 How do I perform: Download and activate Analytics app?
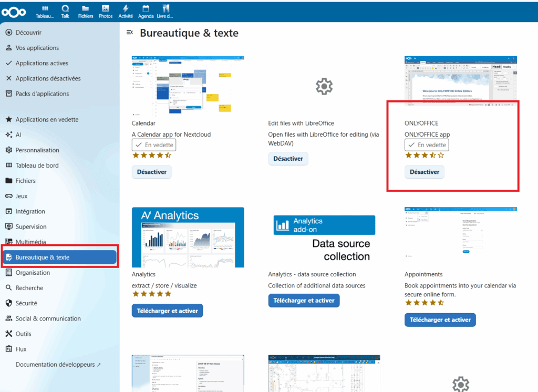167,311
